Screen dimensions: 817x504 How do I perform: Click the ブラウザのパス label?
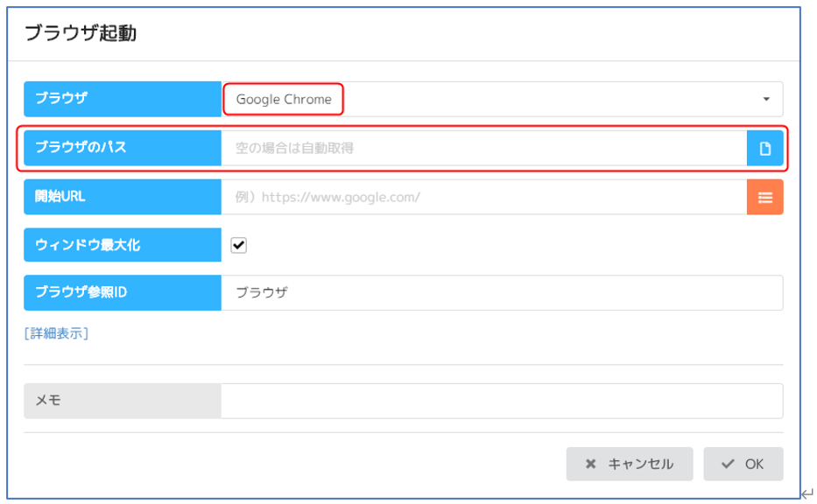123,149
